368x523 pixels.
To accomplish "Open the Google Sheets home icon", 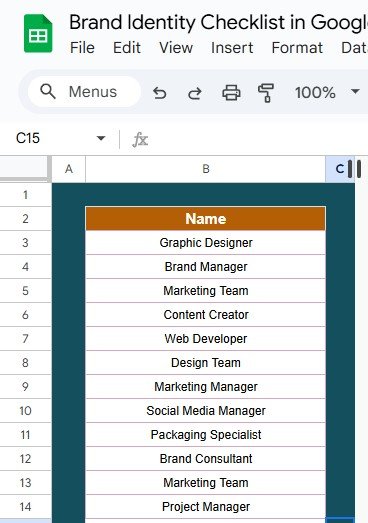I will 38,34.
